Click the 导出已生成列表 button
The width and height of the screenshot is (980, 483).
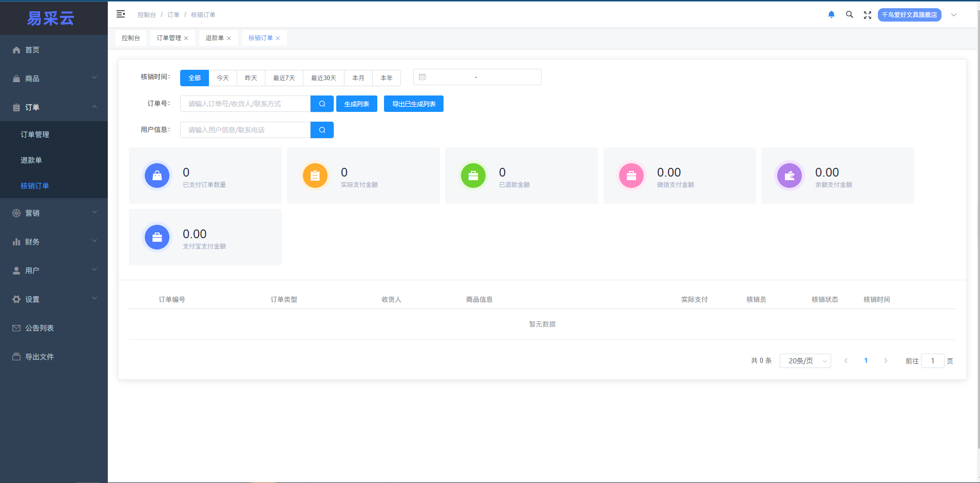[414, 104]
